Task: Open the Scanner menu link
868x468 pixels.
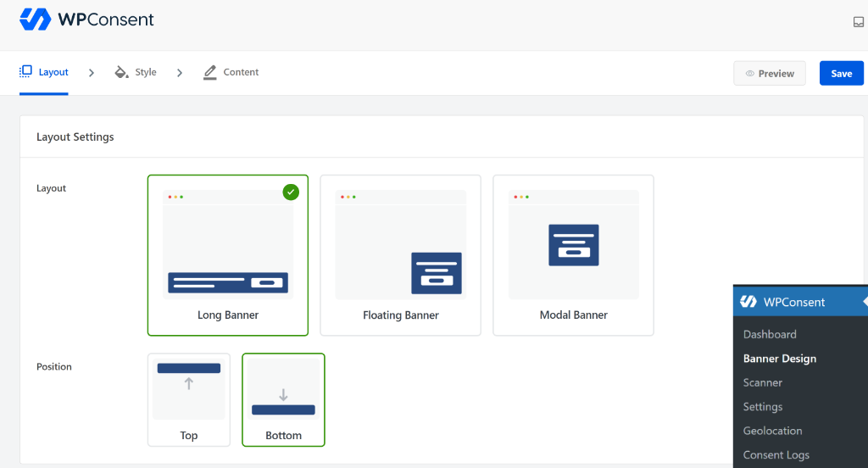Action: coord(762,382)
